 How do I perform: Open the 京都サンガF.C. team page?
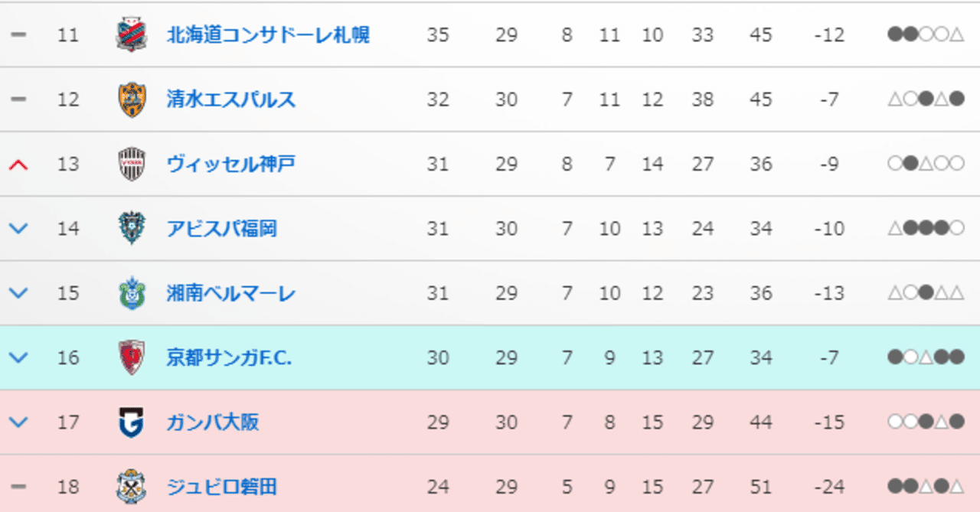pos(233,357)
